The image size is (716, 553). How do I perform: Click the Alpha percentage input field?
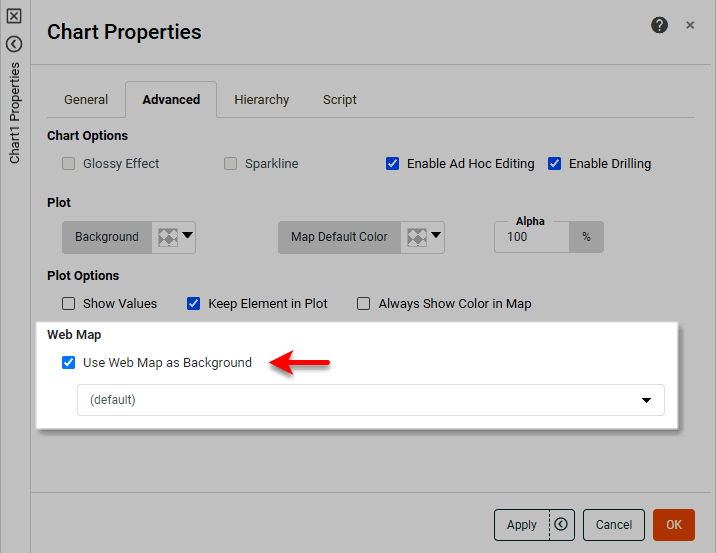click(x=531, y=237)
